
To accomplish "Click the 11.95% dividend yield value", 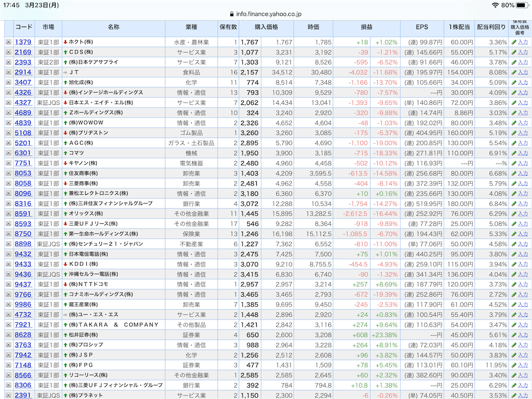I will coord(496,365).
